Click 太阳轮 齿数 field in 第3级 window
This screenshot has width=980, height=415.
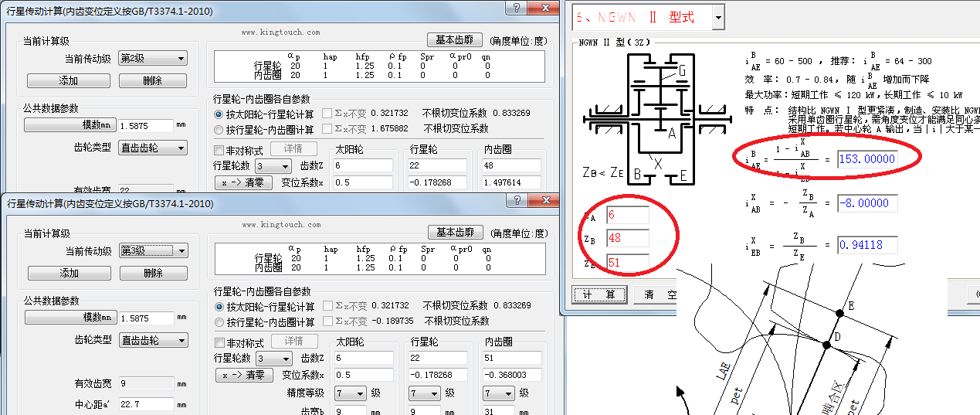pyautogui.click(x=365, y=359)
